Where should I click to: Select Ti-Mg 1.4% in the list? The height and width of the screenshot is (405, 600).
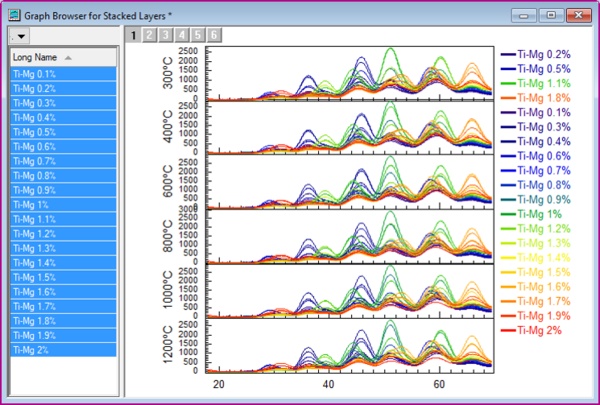click(x=64, y=263)
